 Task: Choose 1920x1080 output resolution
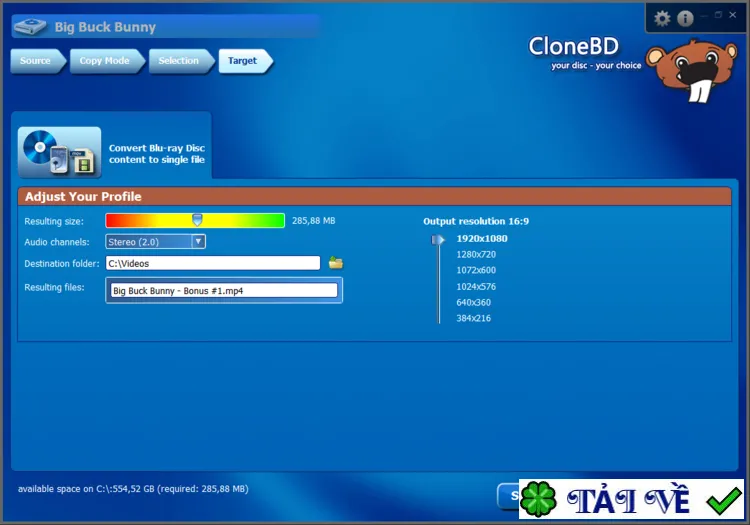point(482,239)
